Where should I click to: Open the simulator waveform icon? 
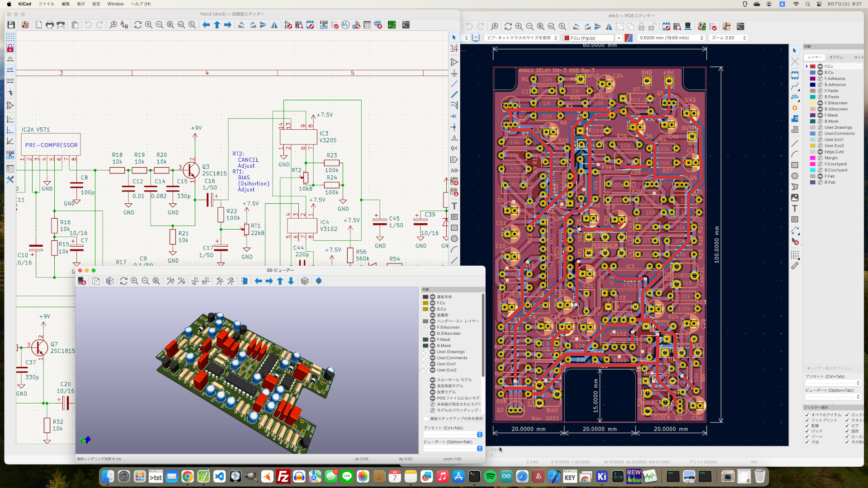coord(345,25)
